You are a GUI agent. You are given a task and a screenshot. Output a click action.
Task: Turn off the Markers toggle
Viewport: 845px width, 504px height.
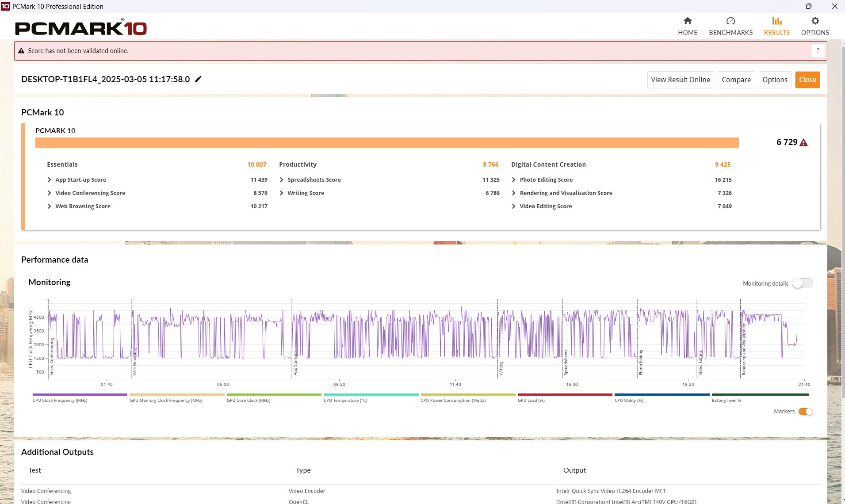point(805,412)
